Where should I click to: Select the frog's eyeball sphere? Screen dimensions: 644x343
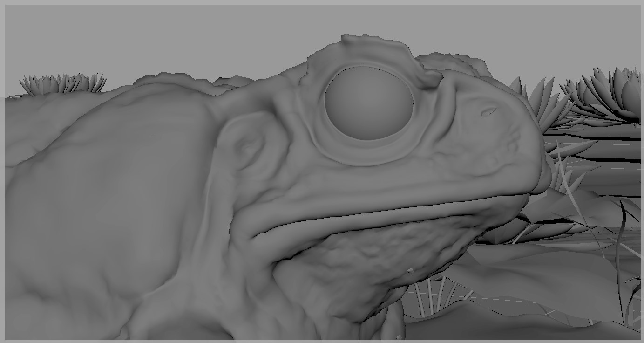click(x=369, y=103)
